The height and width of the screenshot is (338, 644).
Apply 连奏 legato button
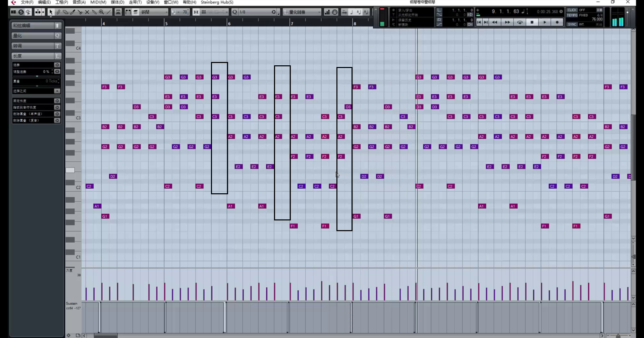click(57, 65)
